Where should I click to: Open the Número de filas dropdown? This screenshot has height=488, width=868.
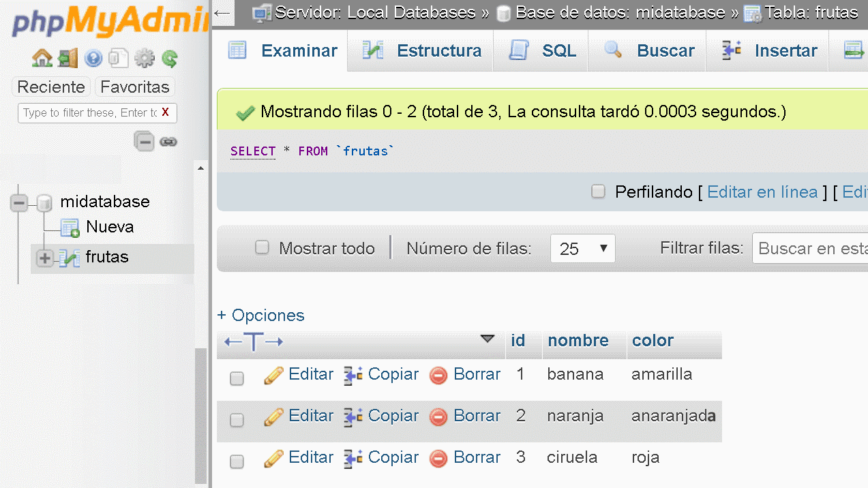coord(582,249)
